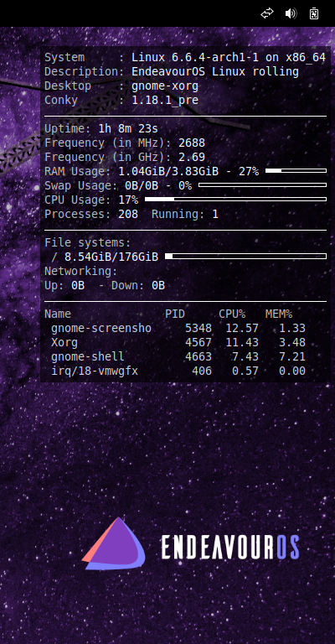Click the volume speaker icon
335x644 pixels.
coord(291,13)
